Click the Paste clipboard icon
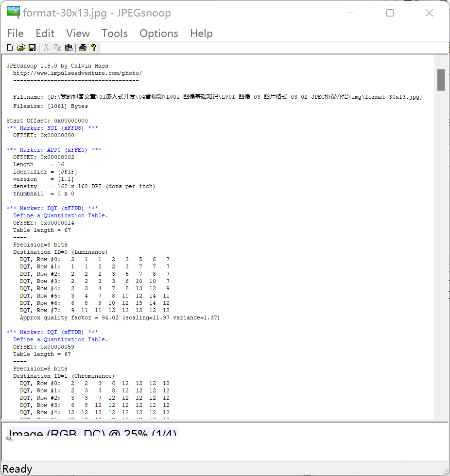This screenshot has width=450, height=476. click(69, 48)
